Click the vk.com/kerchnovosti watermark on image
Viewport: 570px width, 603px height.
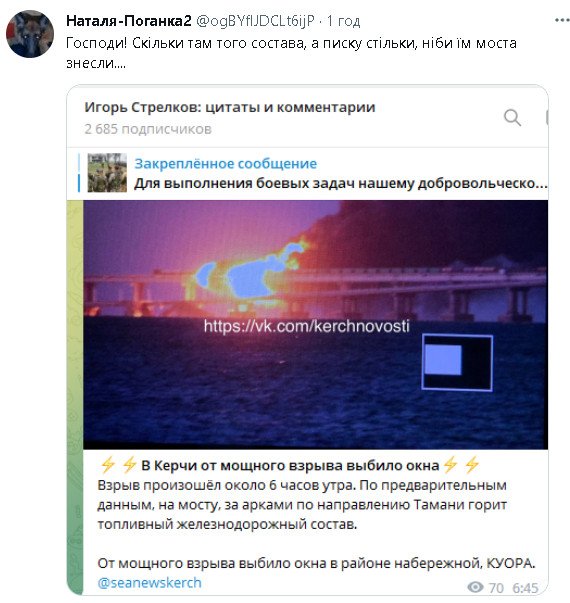pos(307,326)
